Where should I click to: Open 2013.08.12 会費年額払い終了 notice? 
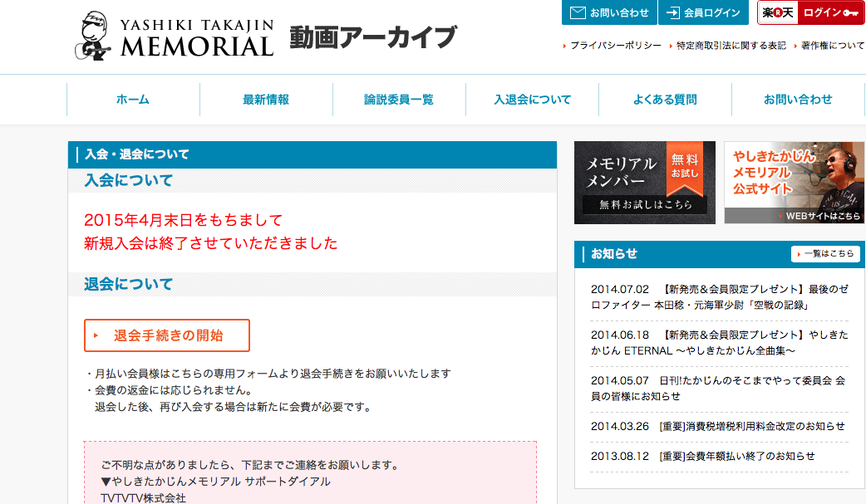(x=703, y=456)
